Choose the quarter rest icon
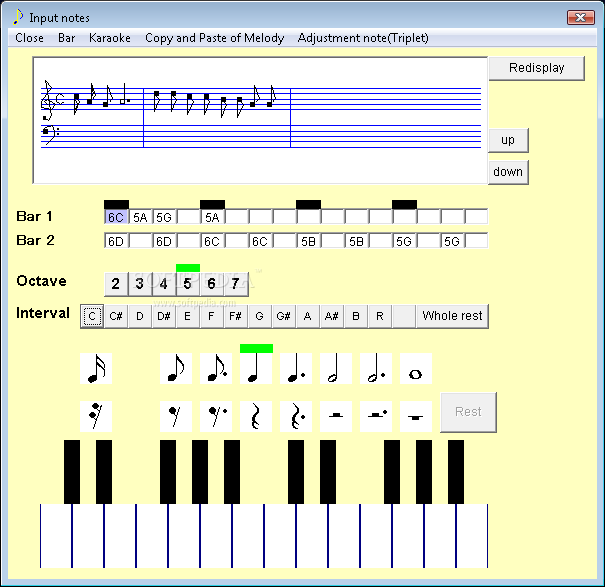Viewport: 605px width, 587px height. coord(256,416)
